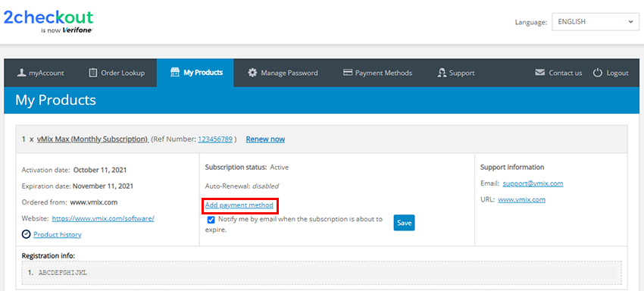The image size is (644, 291).
Task: Open the Language dropdown
Action: coord(596,22)
